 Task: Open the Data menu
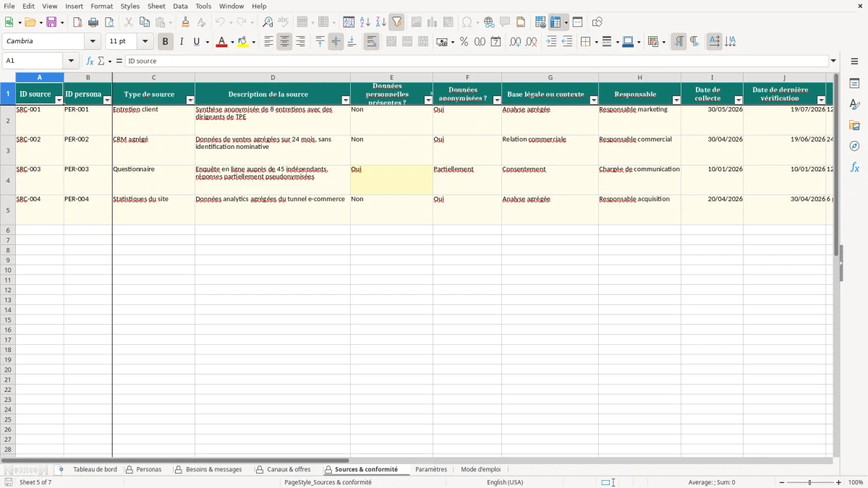coord(180,6)
